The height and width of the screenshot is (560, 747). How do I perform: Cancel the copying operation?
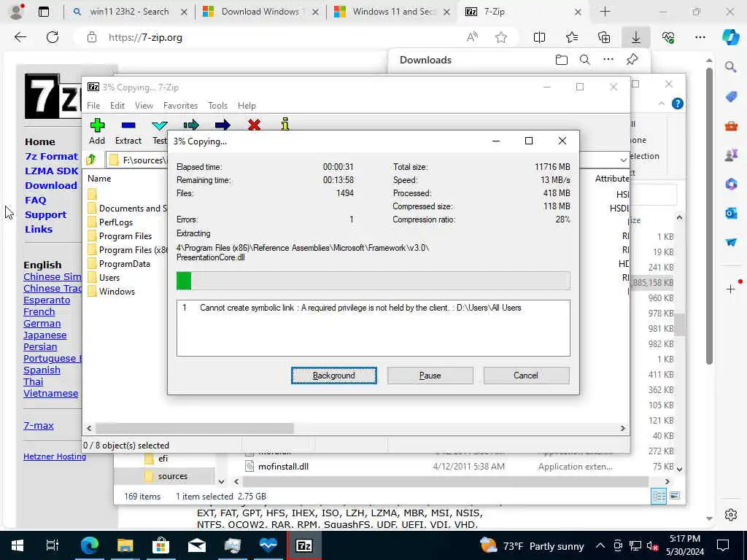[526, 376]
